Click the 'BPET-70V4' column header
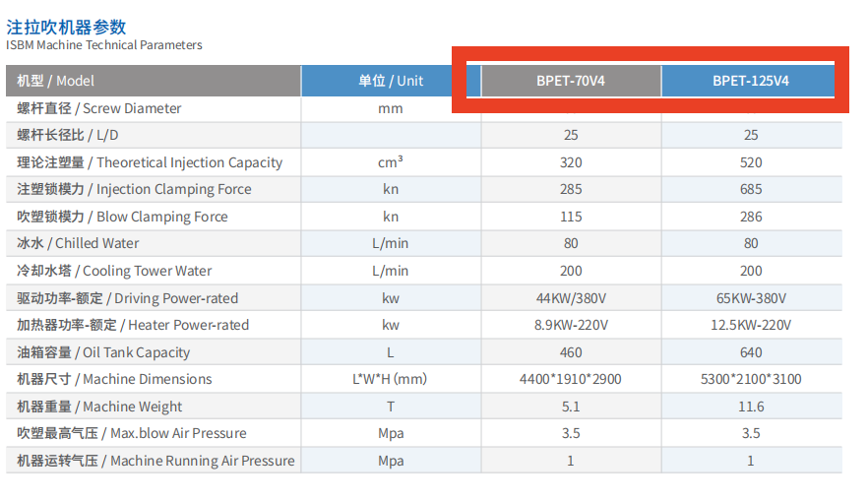Viewport: 868px width, 502px height. (571, 81)
